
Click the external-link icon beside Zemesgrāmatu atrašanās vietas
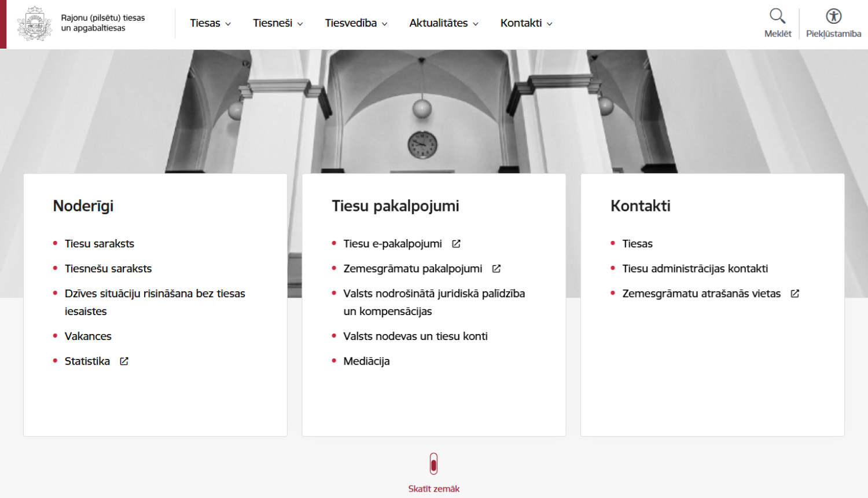pos(795,293)
